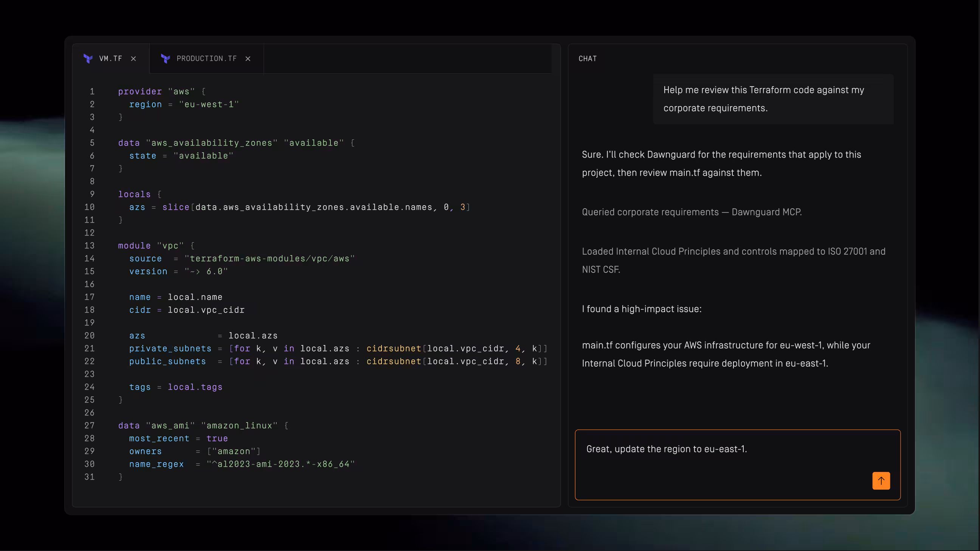Click line number 31 in gutter

tap(89, 477)
